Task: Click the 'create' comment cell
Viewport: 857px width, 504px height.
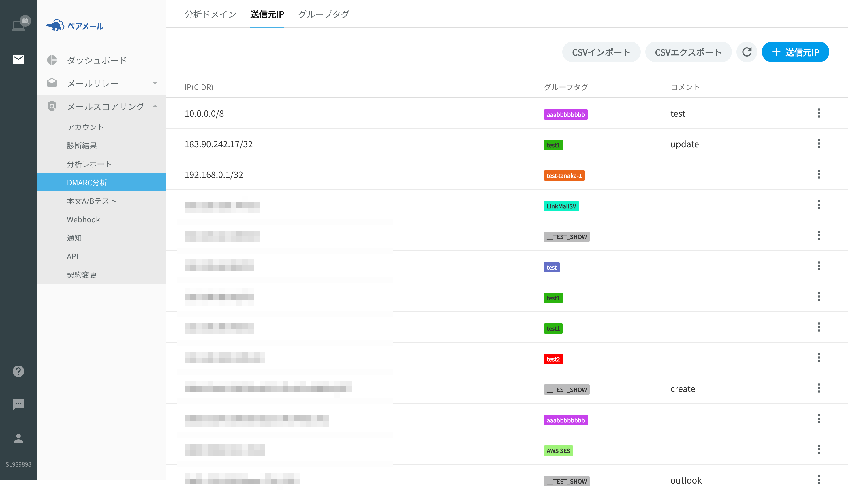Action: 683,389
